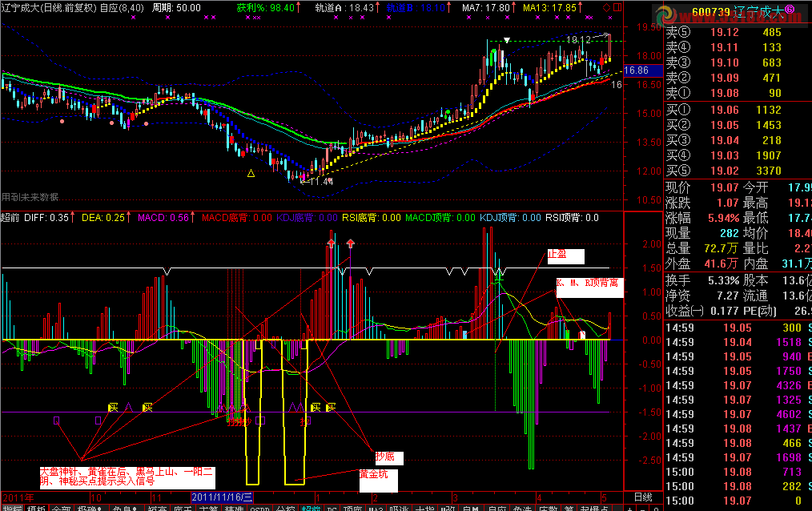Click the leftmost purple square marker in MACD panel
812x511 pixels.
(56, 420)
